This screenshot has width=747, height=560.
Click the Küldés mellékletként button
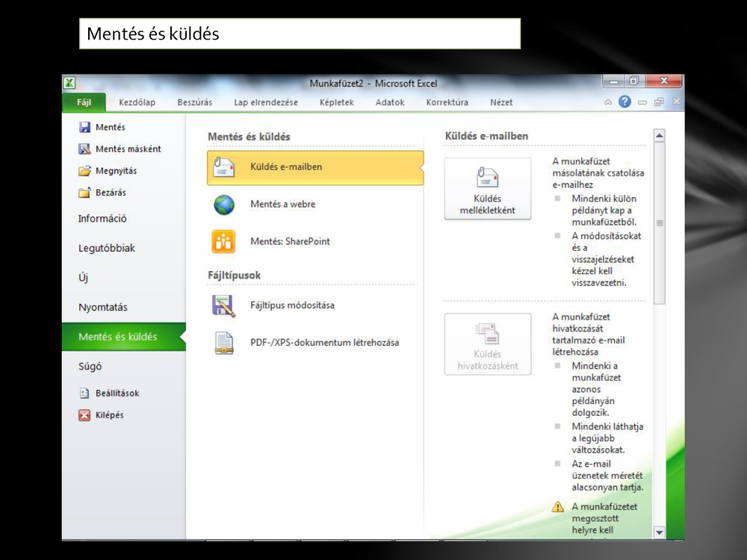point(487,189)
